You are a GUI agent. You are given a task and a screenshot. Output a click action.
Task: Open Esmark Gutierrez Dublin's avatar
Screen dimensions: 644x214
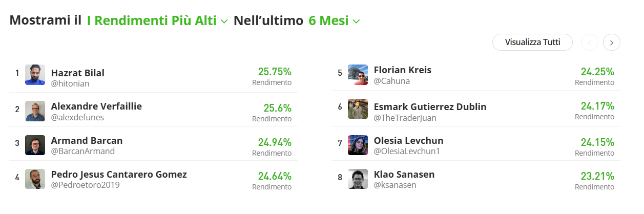click(358, 109)
